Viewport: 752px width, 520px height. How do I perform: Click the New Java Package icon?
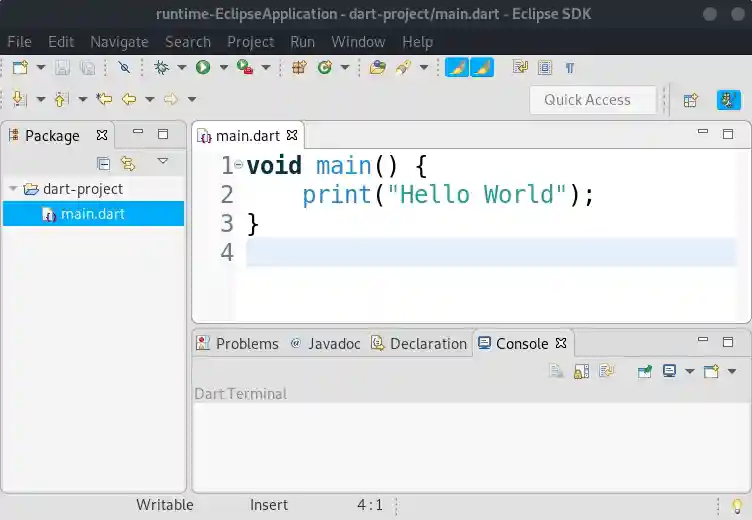point(299,68)
